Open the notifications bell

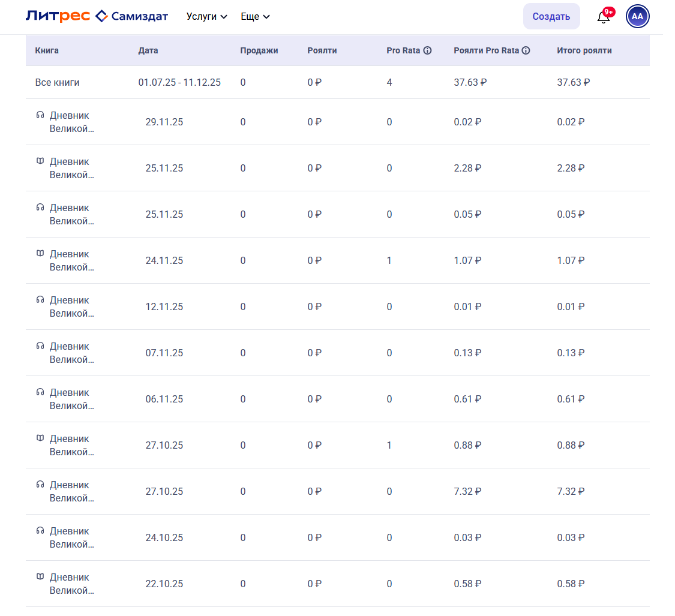604,17
